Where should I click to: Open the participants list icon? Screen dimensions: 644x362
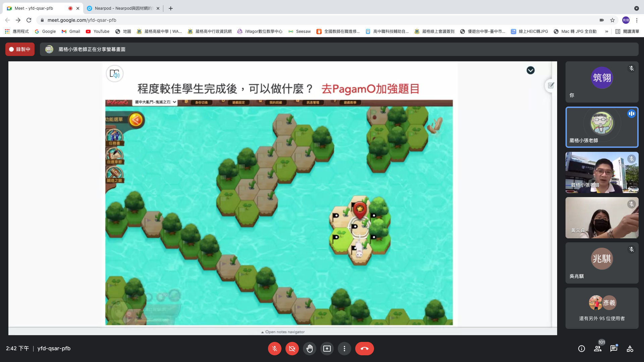pos(598,349)
